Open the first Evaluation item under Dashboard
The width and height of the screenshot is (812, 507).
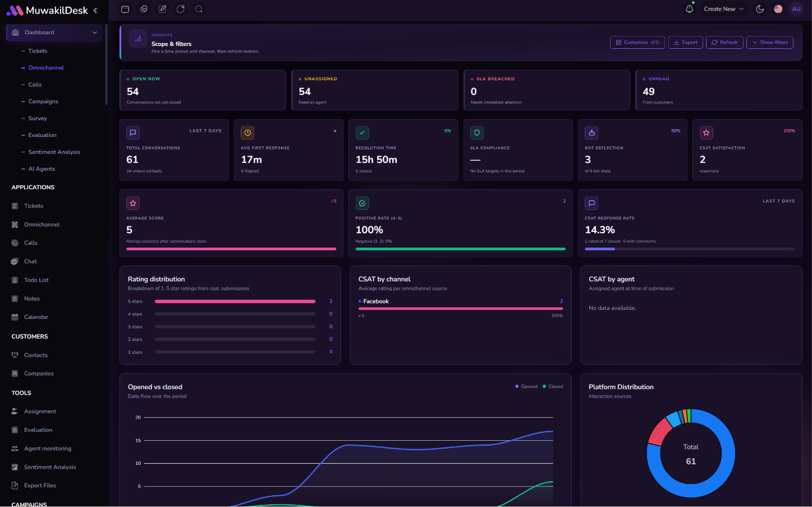(42, 135)
